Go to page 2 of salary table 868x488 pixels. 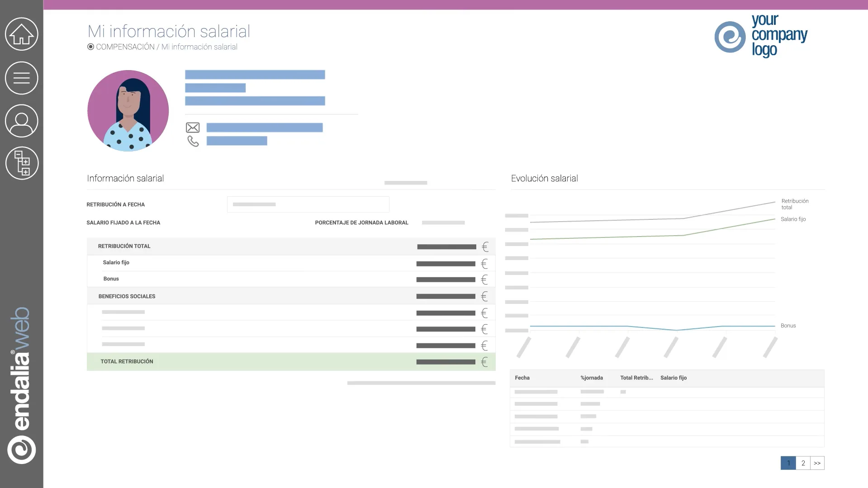click(803, 463)
